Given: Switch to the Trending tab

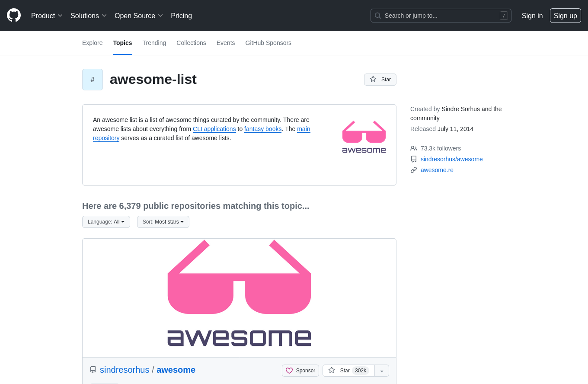Looking at the screenshot, I should (154, 43).
